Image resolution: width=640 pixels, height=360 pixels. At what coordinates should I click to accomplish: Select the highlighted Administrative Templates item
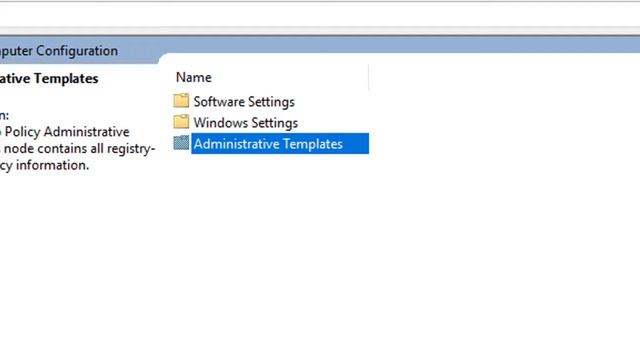coord(280,144)
